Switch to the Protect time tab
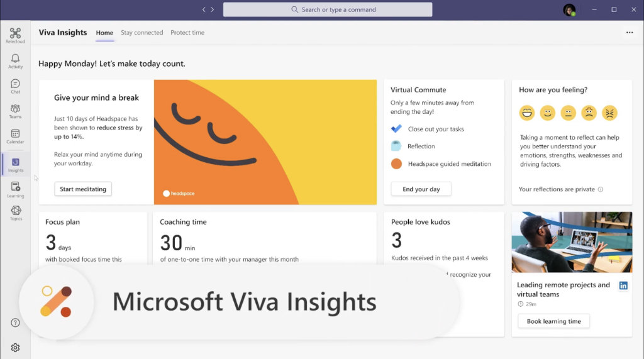644x359 pixels. [187, 33]
